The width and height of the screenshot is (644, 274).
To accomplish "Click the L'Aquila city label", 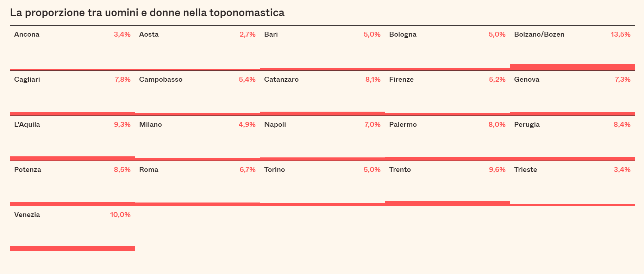I will [x=27, y=125].
